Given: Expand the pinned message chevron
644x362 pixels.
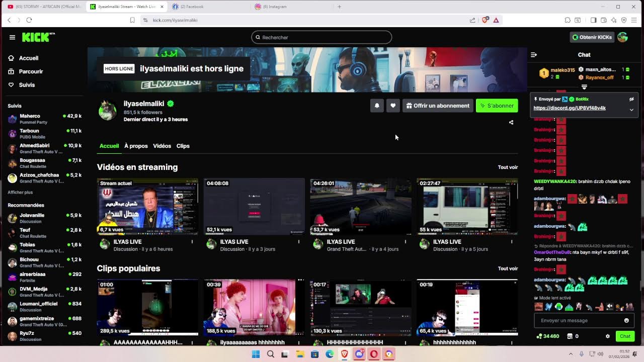Looking at the screenshot, I should coord(631,110).
